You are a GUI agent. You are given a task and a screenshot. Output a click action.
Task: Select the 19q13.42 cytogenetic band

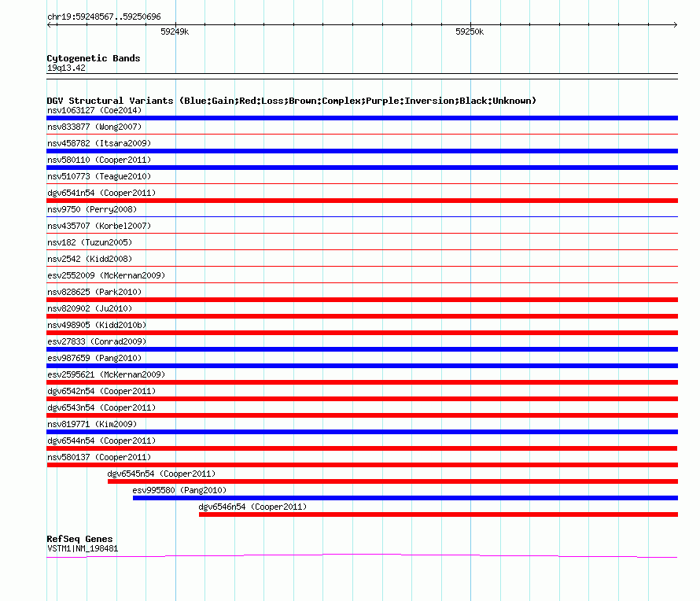tap(66, 68)
